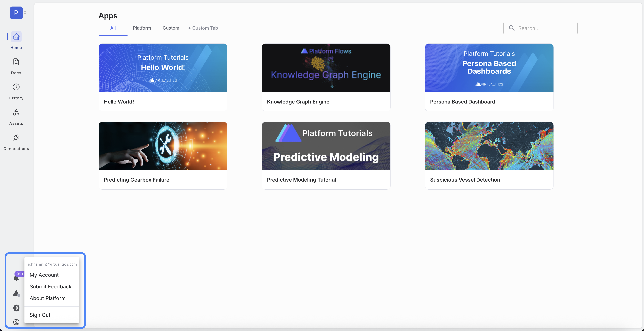644x331 pixels.
Task: Click the Home sidebar label
Action: (x=16, y=48)
